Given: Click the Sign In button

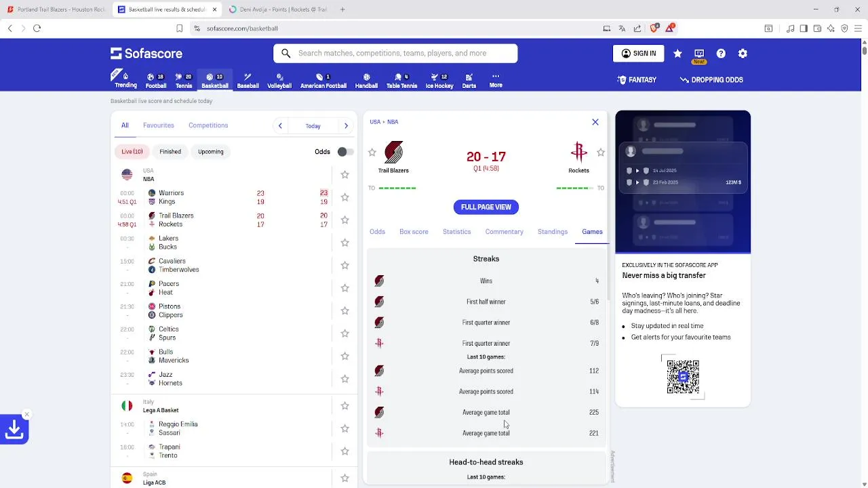Looking at the screenshot, I should click(x=639, y=54).
